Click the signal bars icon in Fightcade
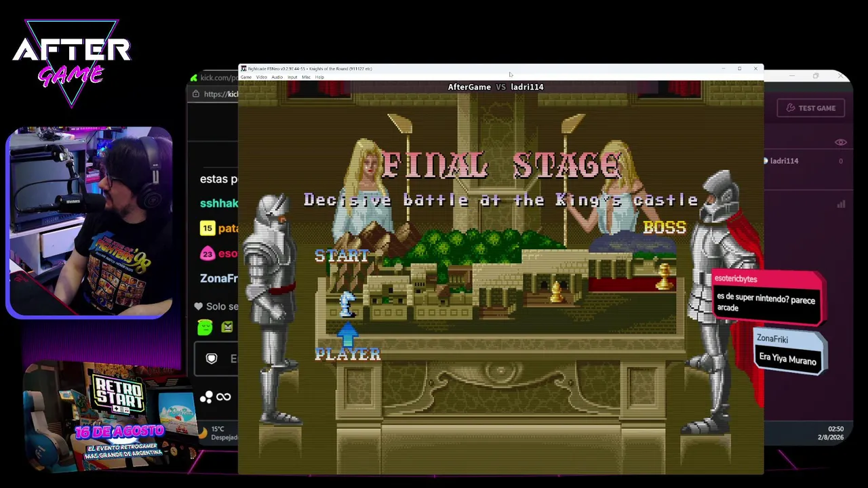 coord(841,204)
